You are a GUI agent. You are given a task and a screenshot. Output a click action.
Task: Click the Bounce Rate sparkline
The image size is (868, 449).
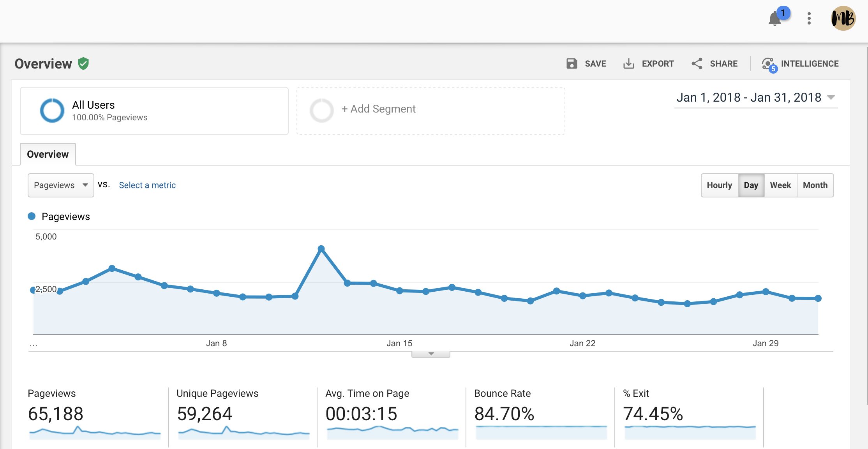pos(542,432)
